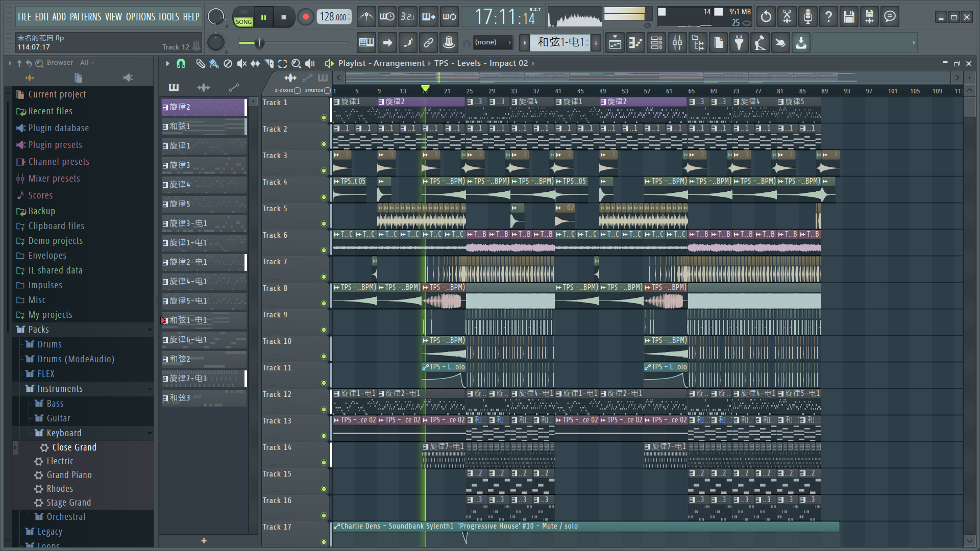Image resolution: width=980 pixels, height=551 pixels.
Task: Select Close Grand preset in browser
Action: coord(74,447)
